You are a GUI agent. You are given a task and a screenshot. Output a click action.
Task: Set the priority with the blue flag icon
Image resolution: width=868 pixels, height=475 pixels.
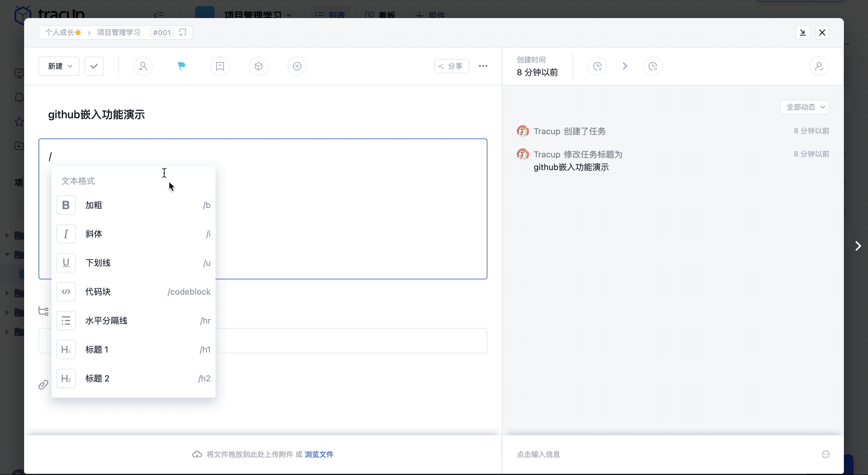click(181, 66)
